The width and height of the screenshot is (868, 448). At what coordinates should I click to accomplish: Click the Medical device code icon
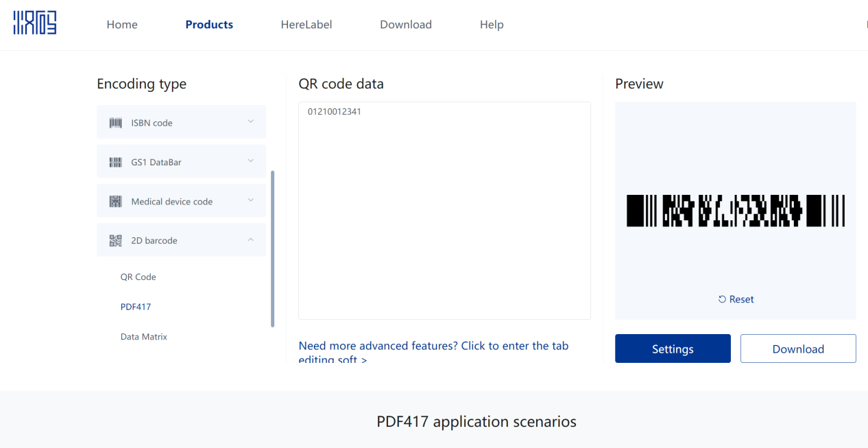[x=116, y=202]
